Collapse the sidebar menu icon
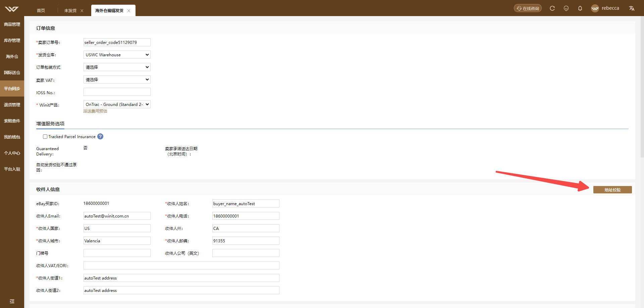Viewport: 644px width, 308px height. 12,301
